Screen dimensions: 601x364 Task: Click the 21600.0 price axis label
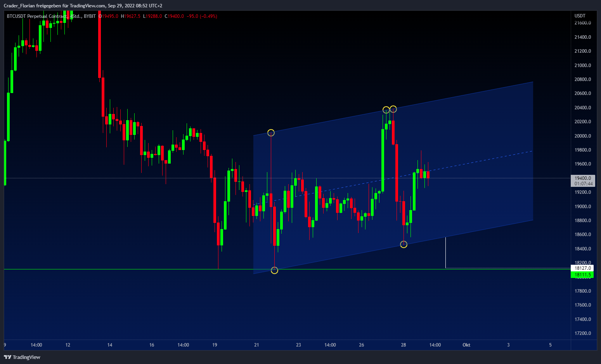pos(583,23)
